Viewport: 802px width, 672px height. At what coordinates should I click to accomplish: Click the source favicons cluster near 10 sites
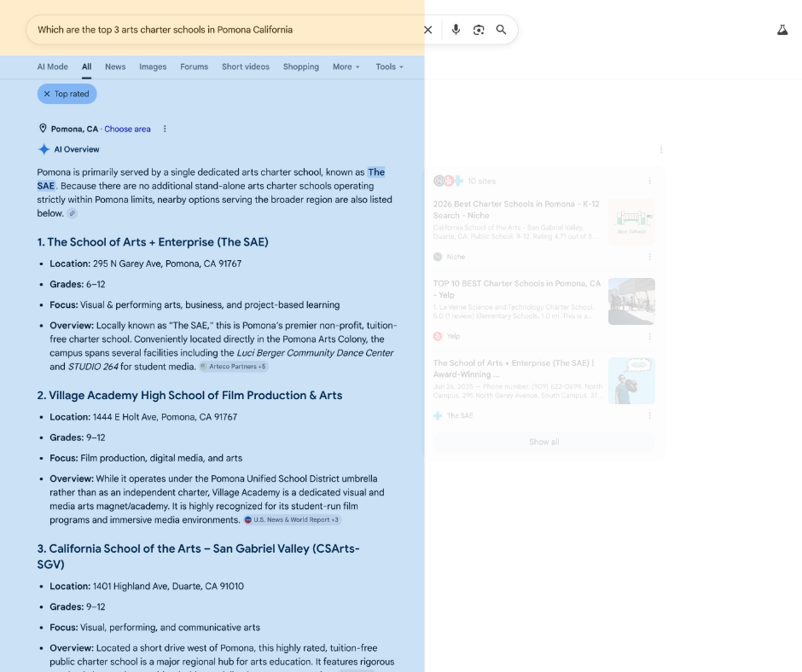pyautogui.click(x=449, y=181)
